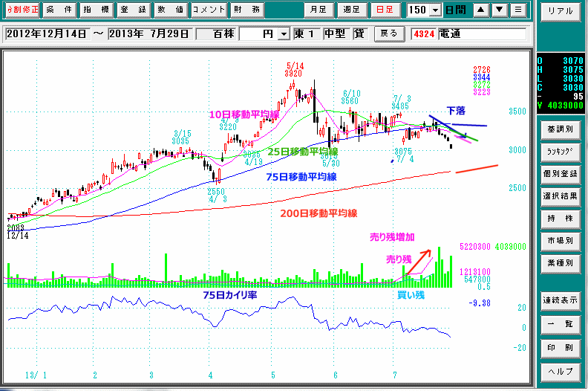Viewport: 588px width, 391px height.
Task: Click the 持株 side button
Action: [x=561, y=219]
